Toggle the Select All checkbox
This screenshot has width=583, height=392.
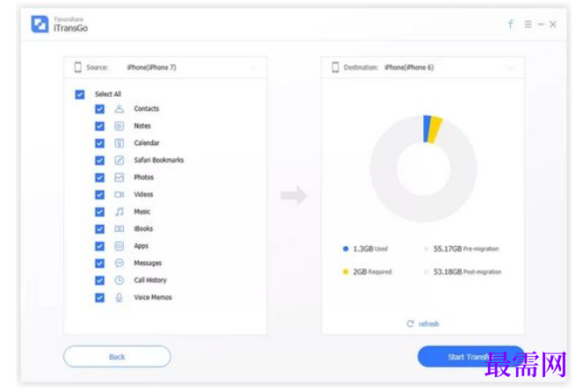pyautogui.click(x=79, y=94)
